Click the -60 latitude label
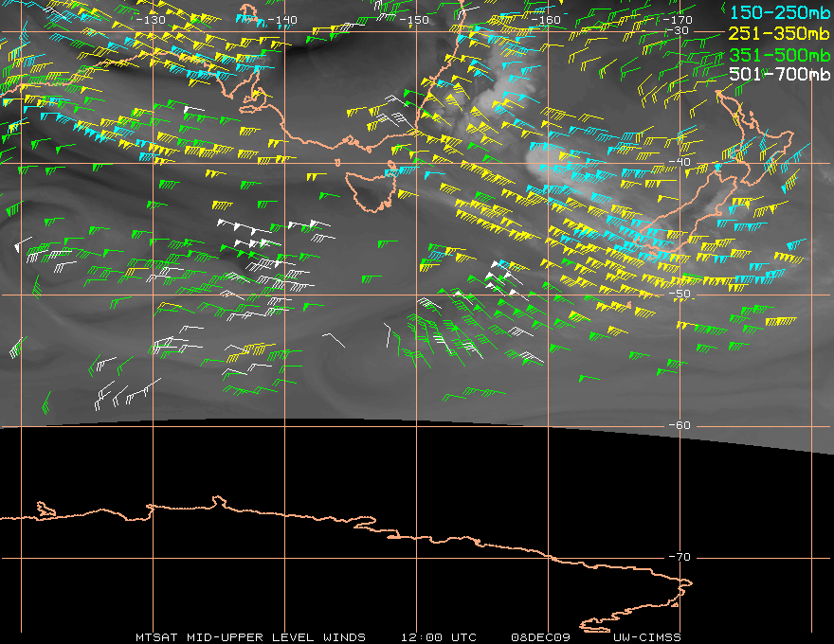Image resolution: width=834 pixels, height=644 pixels. [680, 424]
